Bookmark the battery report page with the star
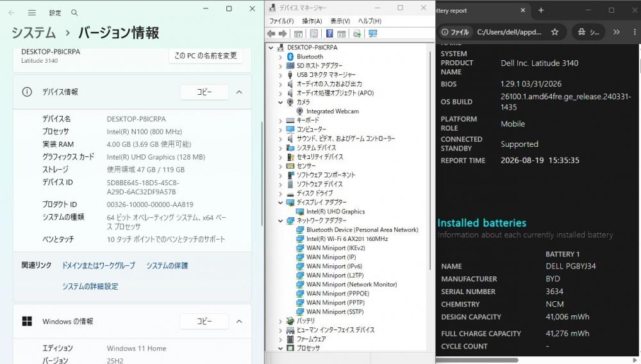Image resolution: width=641 pixels, height=364 pixels. [554, 32]
